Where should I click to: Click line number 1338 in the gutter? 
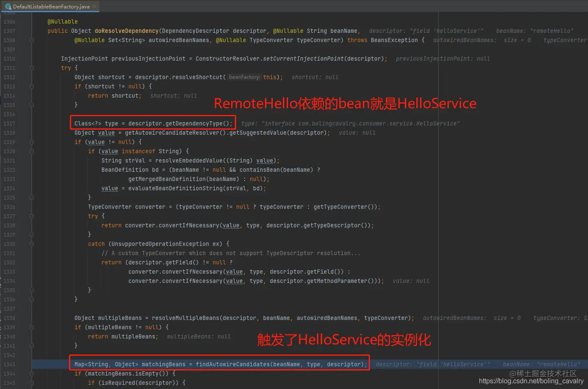[9, 318]
